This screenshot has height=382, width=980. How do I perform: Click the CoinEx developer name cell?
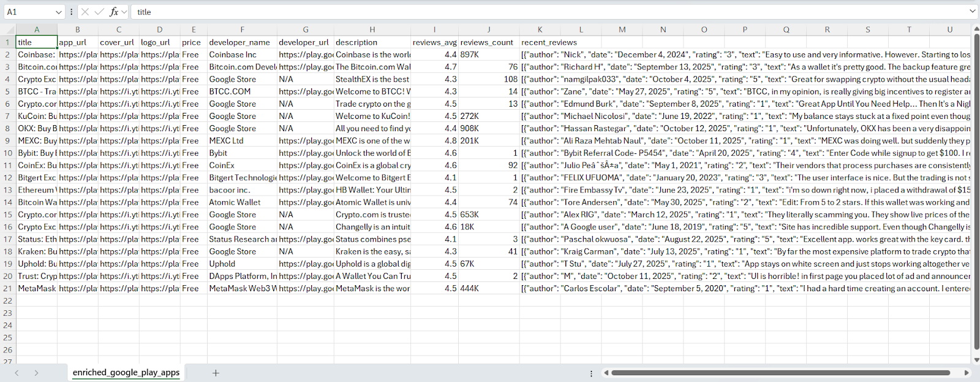242,165
